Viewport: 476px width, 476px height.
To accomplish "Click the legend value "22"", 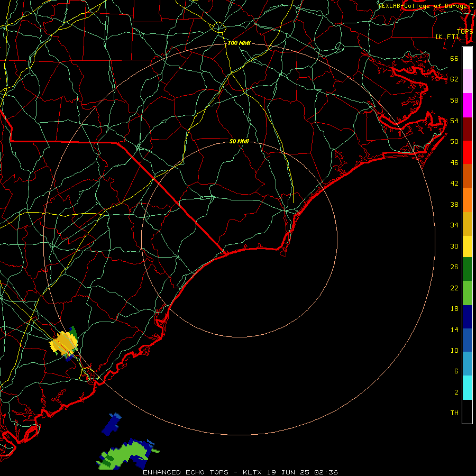I will (454, 288).
